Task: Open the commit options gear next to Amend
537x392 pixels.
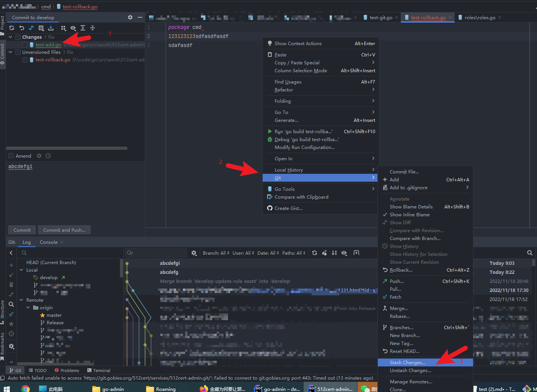Action: pos(39,156)
